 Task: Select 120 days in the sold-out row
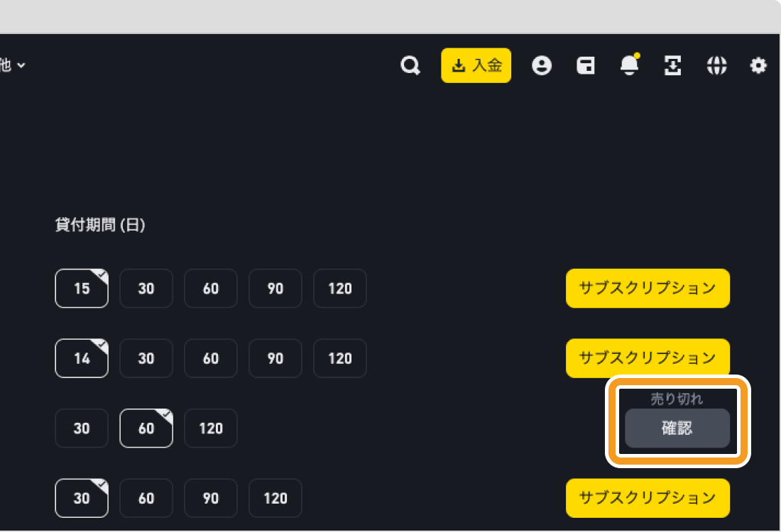click(x=211, y=428)
